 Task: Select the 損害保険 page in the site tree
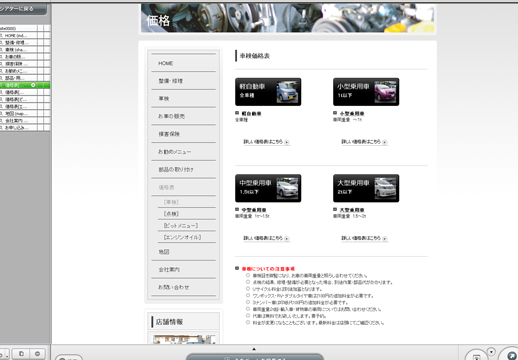pyautogui.click(x=19, y=64)
